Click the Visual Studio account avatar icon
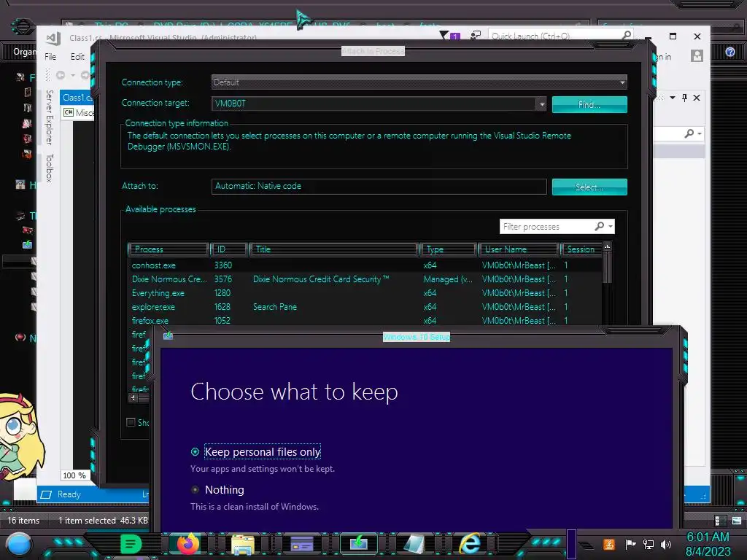Viewport: 747px width, 560px height. tap(697, 56)
